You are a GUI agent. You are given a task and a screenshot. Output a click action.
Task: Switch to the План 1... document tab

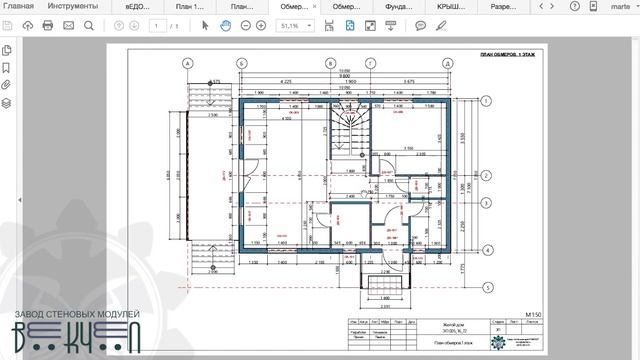click(x=190, y=7)
